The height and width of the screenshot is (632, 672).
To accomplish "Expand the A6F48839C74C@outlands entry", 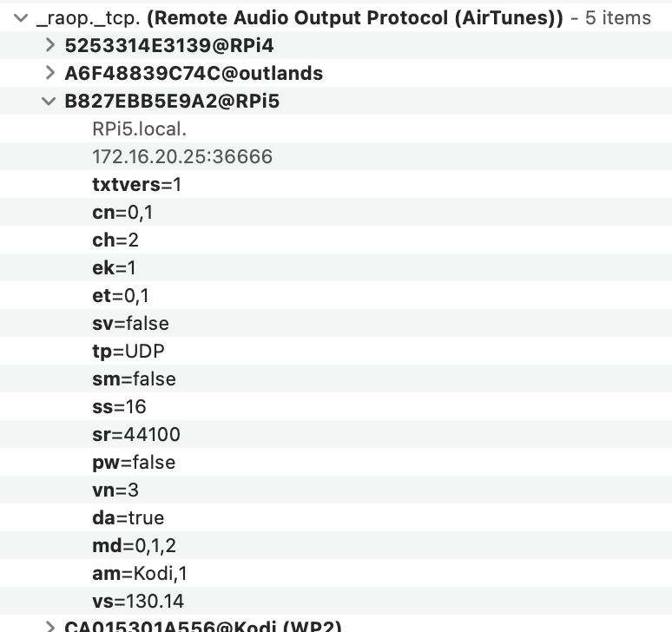I will pyautogui.click(x=50, y=73).
